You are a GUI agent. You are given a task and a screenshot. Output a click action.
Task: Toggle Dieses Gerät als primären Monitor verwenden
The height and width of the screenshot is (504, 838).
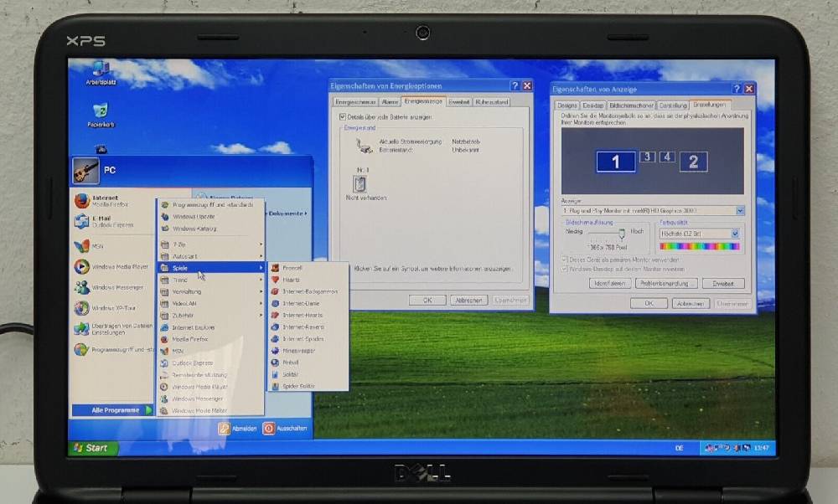click(564, 260)
